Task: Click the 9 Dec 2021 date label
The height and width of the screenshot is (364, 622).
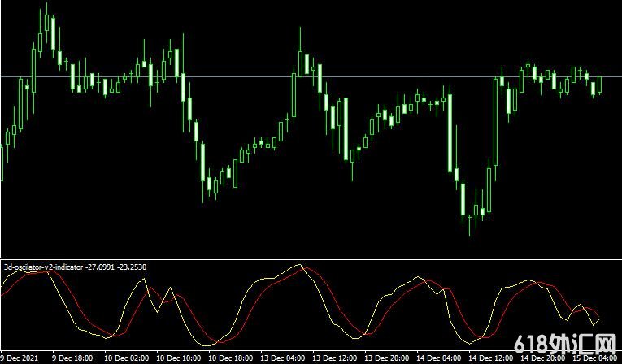Action: tap(20, 357)
